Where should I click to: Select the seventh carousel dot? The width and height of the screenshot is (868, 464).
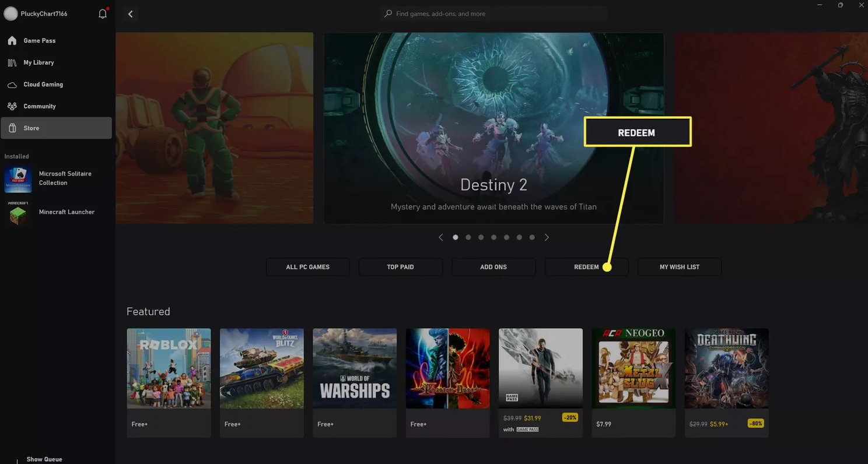[x=532, y=237]
